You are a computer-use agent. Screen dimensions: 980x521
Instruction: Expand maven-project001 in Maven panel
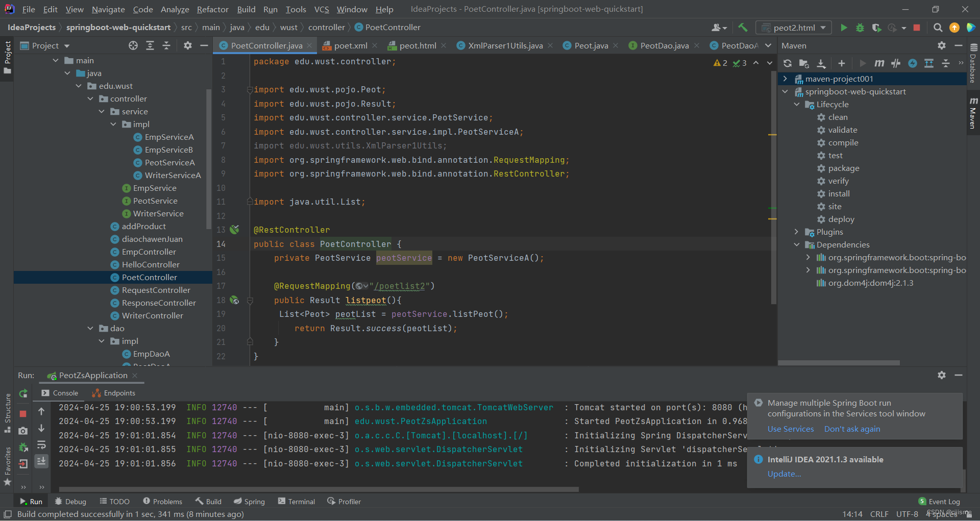(x=785, y=79)
